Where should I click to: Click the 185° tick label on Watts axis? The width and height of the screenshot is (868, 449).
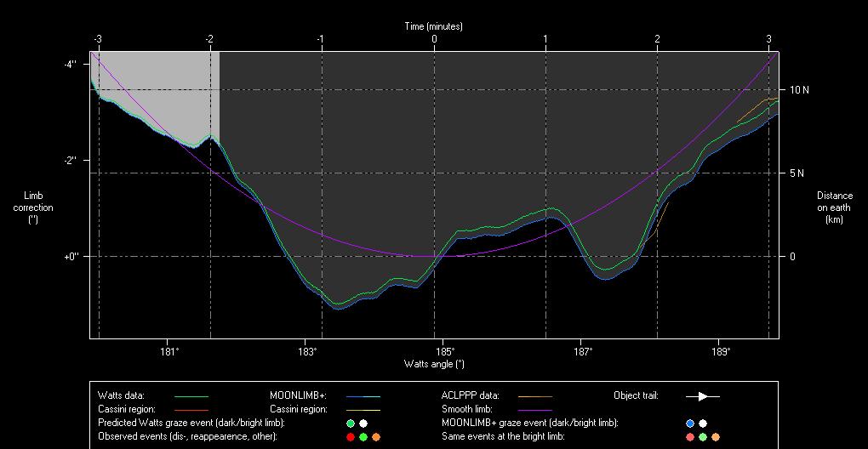(444, 350)
